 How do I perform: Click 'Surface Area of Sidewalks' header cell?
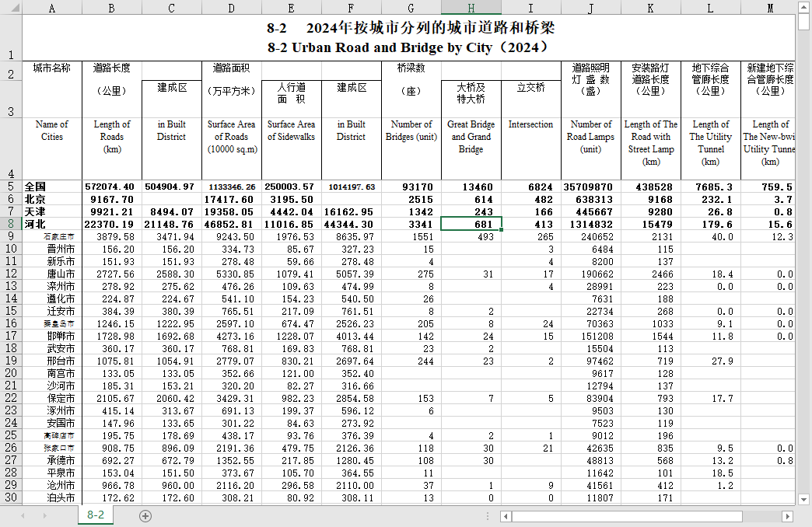click(x=292, y=149)
